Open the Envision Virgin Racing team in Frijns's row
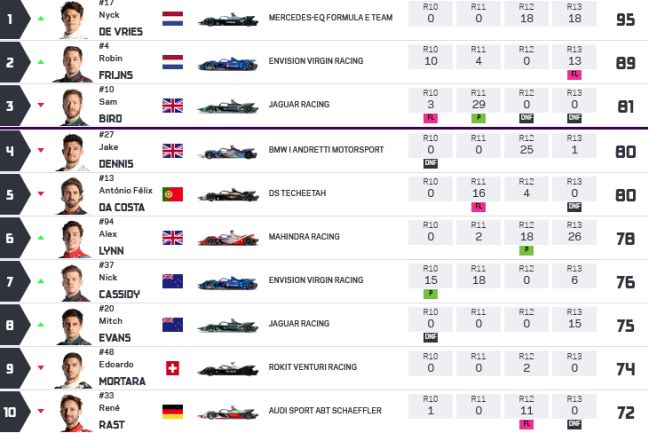Image resolution: width=649 pixels, height=433 pixels. pos(316,61)
